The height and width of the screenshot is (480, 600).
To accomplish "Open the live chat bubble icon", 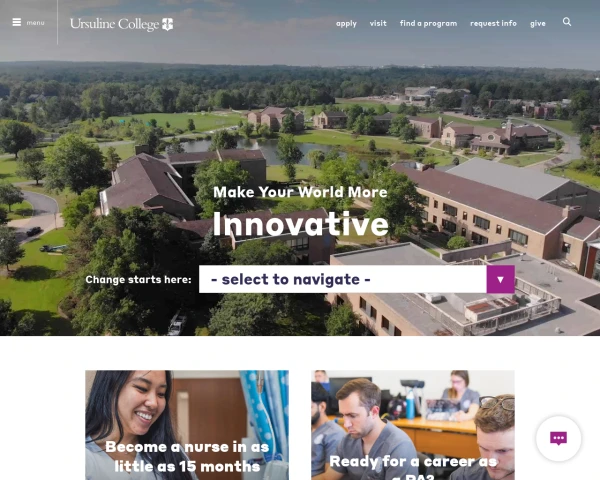I will [558, 438].
